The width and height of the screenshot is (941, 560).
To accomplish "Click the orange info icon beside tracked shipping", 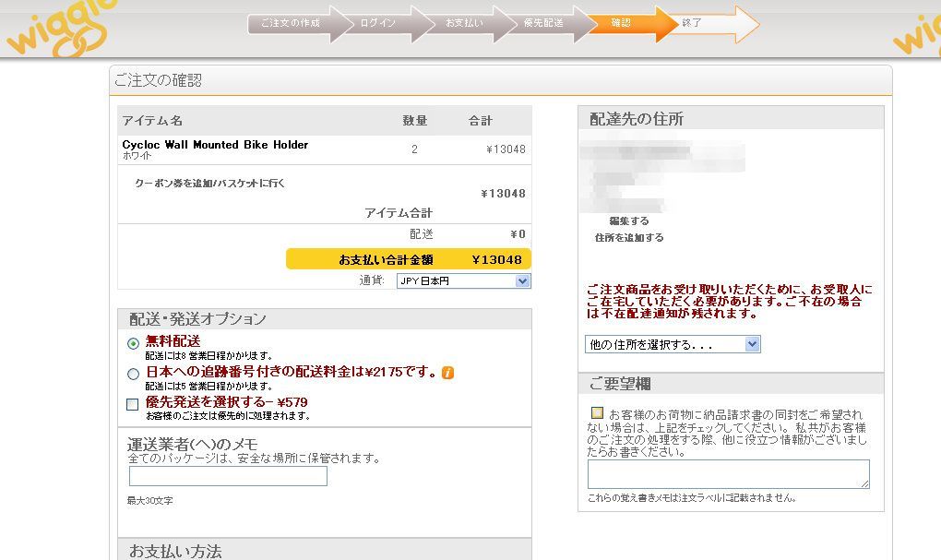I will click(x=447, y=373).
